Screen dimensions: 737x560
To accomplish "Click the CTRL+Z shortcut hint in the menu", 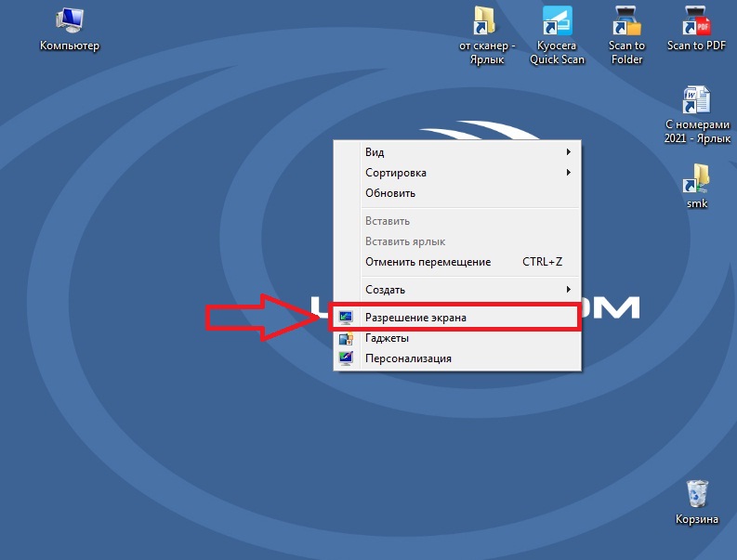I will point(542,262).
